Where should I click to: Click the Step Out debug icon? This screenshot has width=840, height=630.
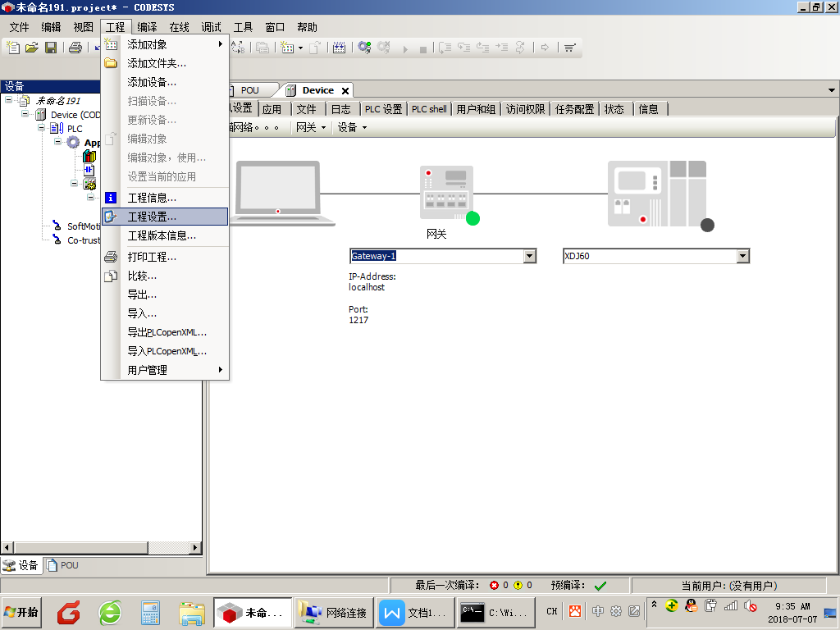coord(482,48)
